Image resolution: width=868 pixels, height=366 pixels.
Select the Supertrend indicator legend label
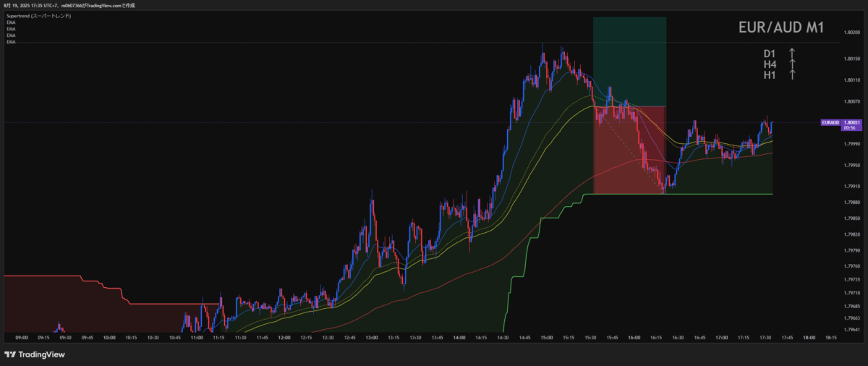point(38,16)
